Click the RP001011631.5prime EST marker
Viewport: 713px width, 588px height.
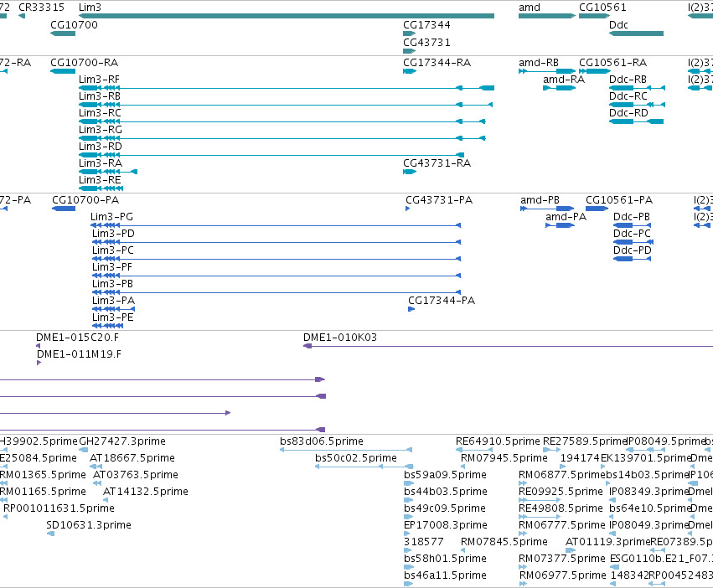point(6,517)
